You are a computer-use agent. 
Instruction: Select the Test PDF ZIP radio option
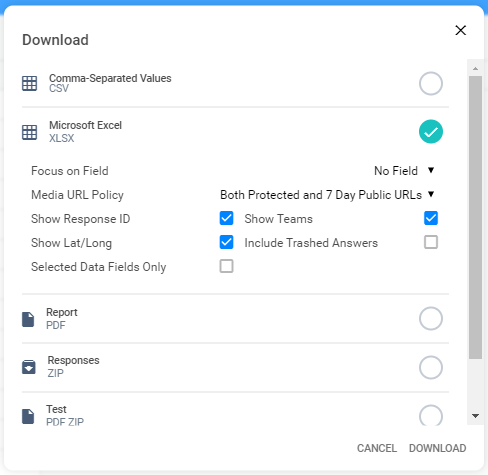pos(431,416)
